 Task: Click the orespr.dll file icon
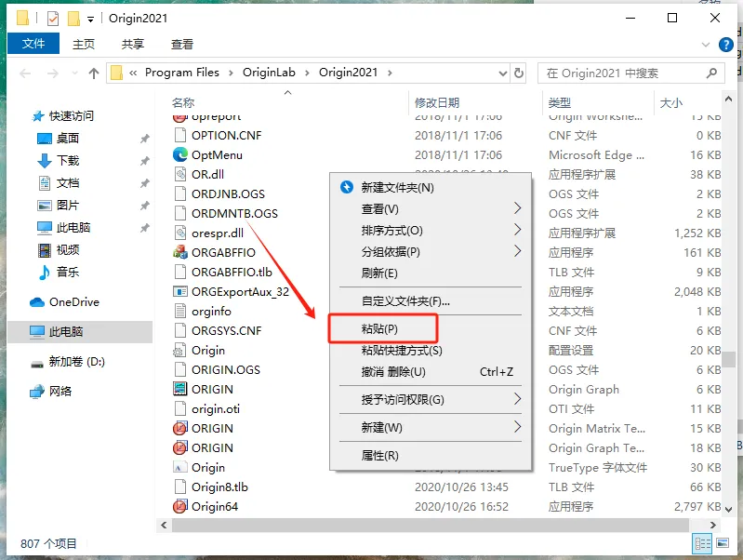(180, 233)
